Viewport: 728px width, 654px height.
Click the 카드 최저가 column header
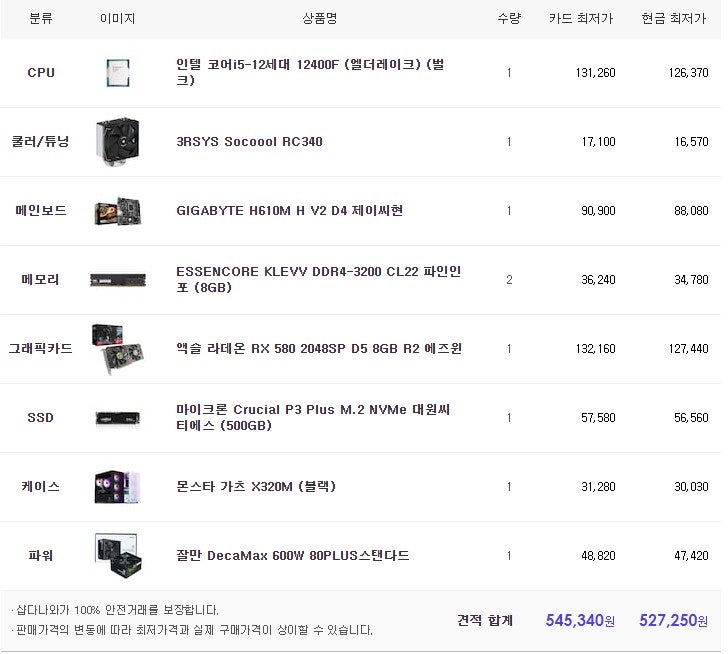point(581,19)
